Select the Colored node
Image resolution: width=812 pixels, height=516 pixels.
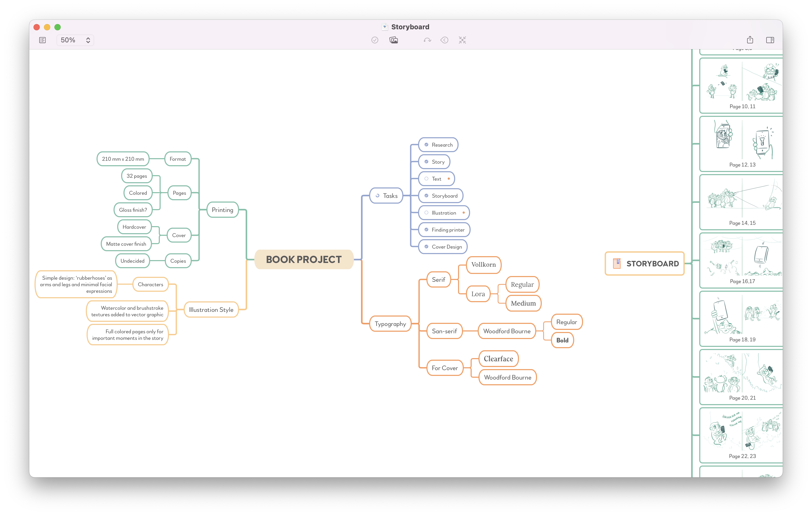point(138,193)
